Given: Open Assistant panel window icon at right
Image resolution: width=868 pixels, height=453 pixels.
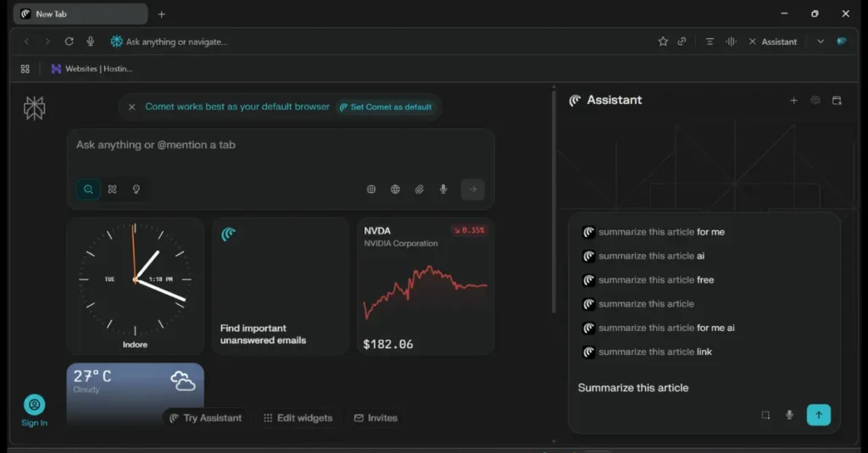Looking at the screenshot, I should coord(837,100).
